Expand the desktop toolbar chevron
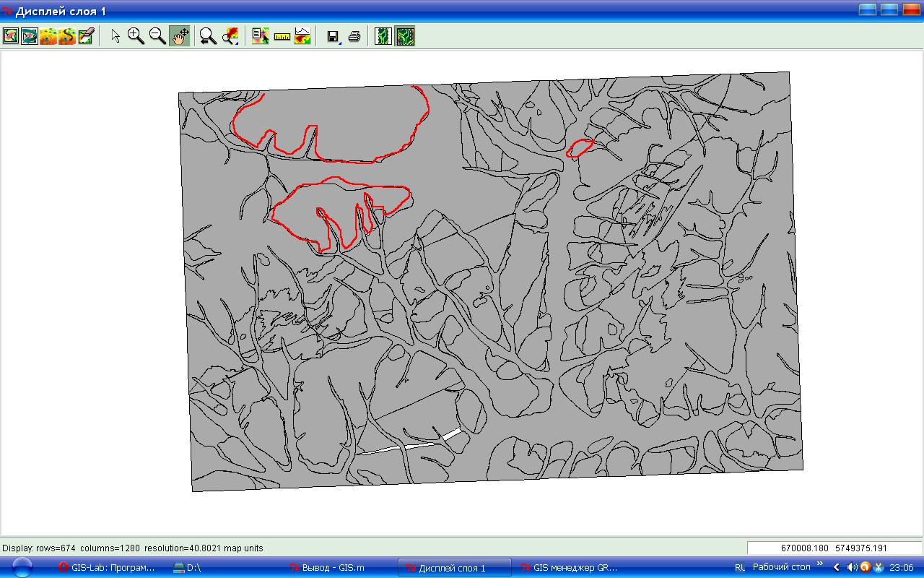The width and height of the screenshot is (924, 578). [x=820, y=564]
